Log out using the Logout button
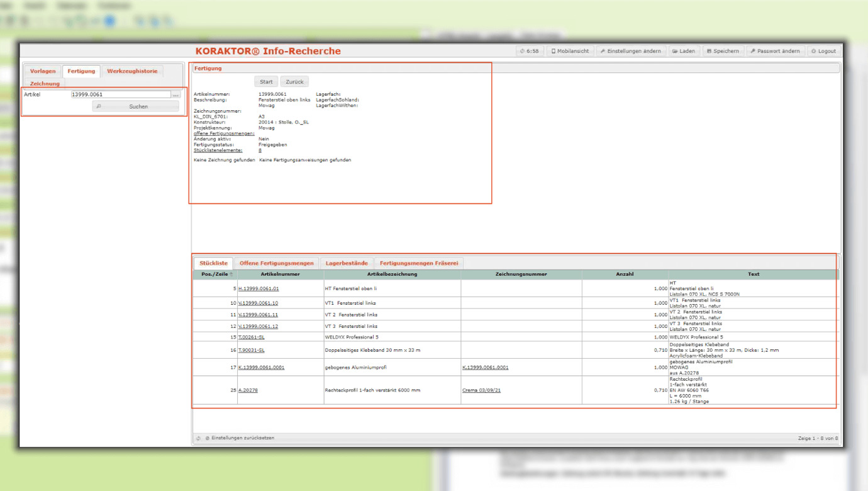 point(823,51)
